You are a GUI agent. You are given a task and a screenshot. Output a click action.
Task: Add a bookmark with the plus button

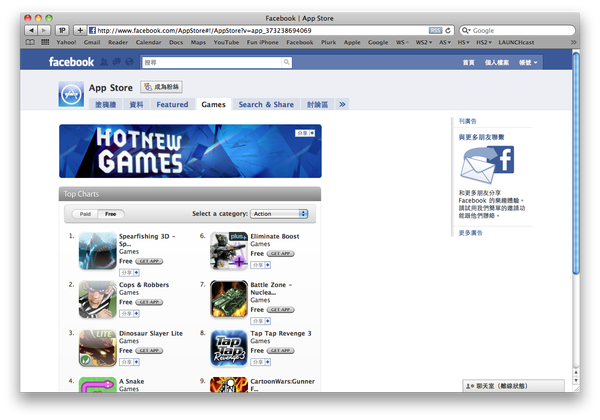[80, 30]
